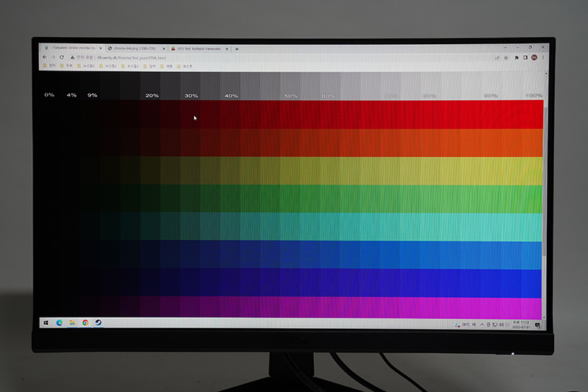Expand the tab search chevron
Screen dimensions: 588x392
[505, 47]
